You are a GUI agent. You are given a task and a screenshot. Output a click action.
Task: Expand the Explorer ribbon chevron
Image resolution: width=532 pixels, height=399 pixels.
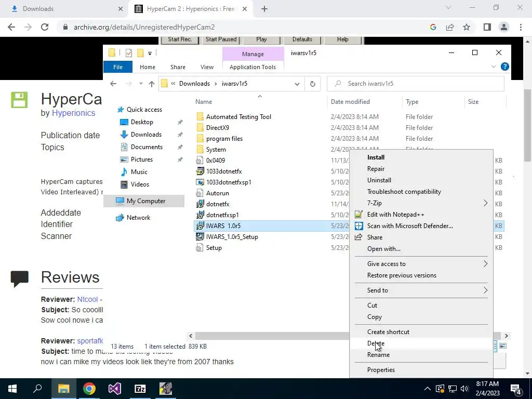pyautogui.click(x=494, y=67)
